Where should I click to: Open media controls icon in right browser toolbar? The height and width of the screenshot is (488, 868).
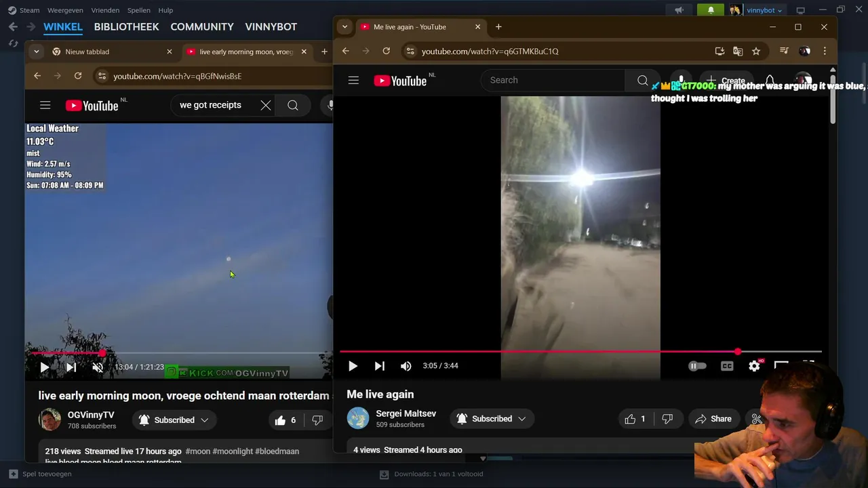click(x=784, y=51)
